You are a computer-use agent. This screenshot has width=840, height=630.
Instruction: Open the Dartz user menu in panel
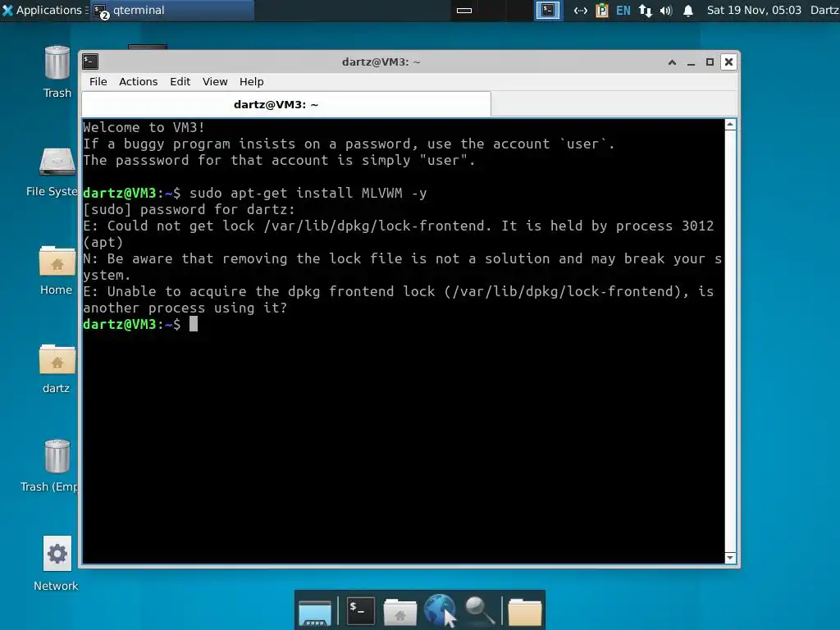tap(824, 10)
